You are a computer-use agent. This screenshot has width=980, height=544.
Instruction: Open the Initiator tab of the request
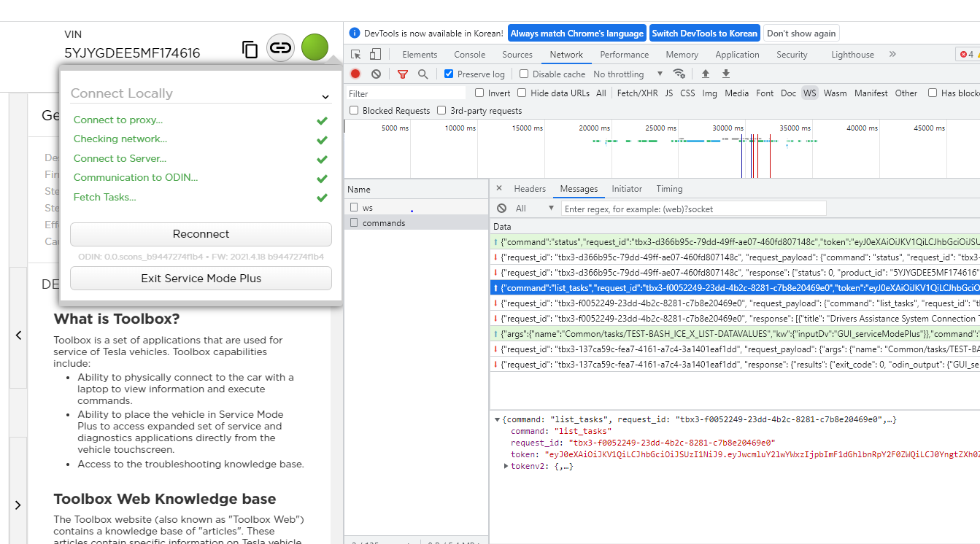pos(627,189)
